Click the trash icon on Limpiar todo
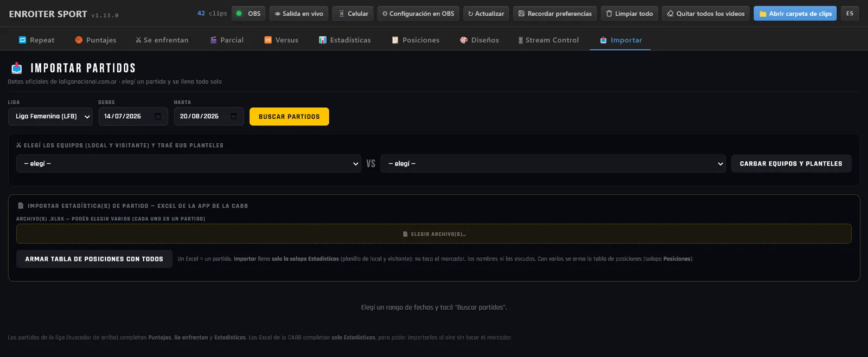Viewport: 868px width, 357px height. click(609, 14)
